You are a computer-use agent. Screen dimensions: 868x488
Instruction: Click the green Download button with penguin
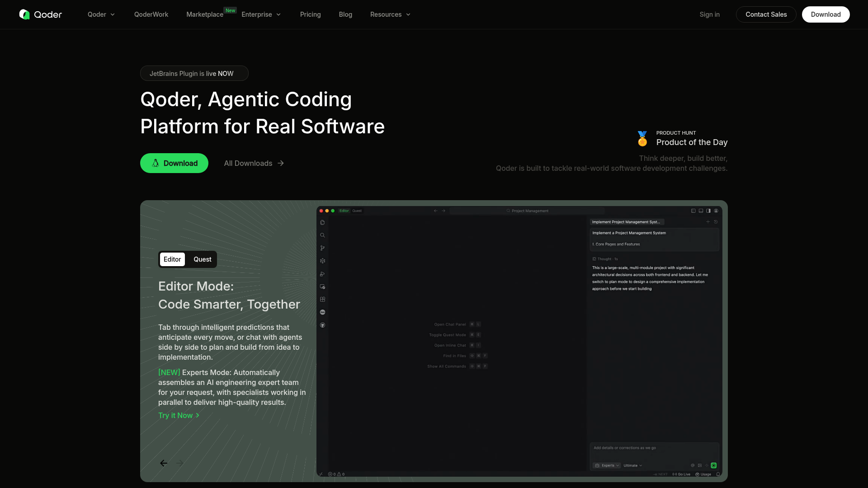[174, 163]
